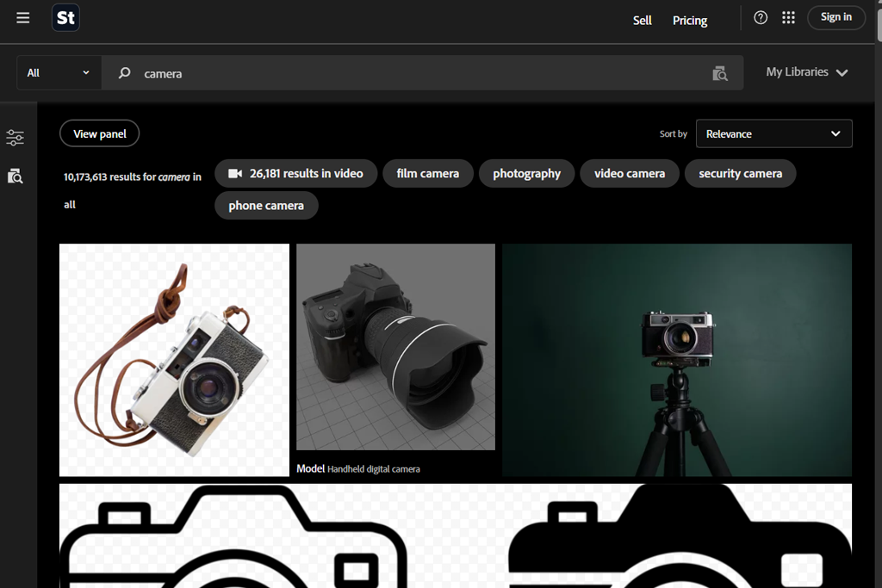
Task: Click the Sign in button
Action: pos(835,17)
